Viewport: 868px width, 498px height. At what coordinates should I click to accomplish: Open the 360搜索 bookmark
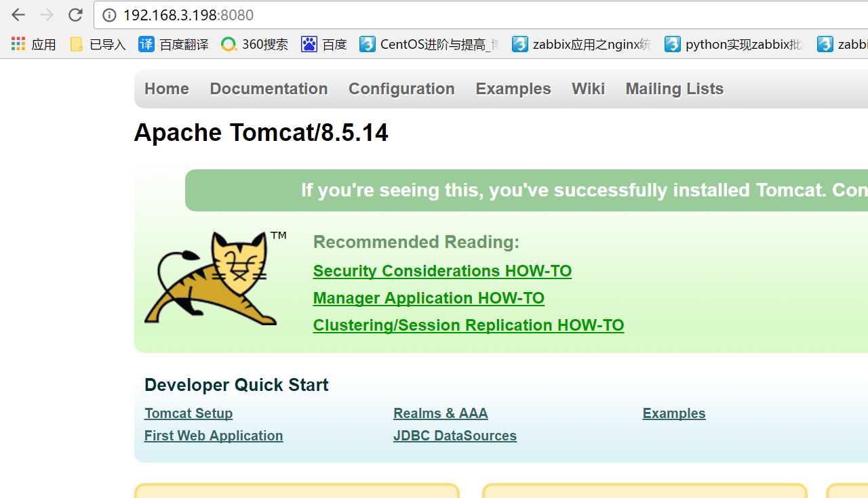click(254, 45)
